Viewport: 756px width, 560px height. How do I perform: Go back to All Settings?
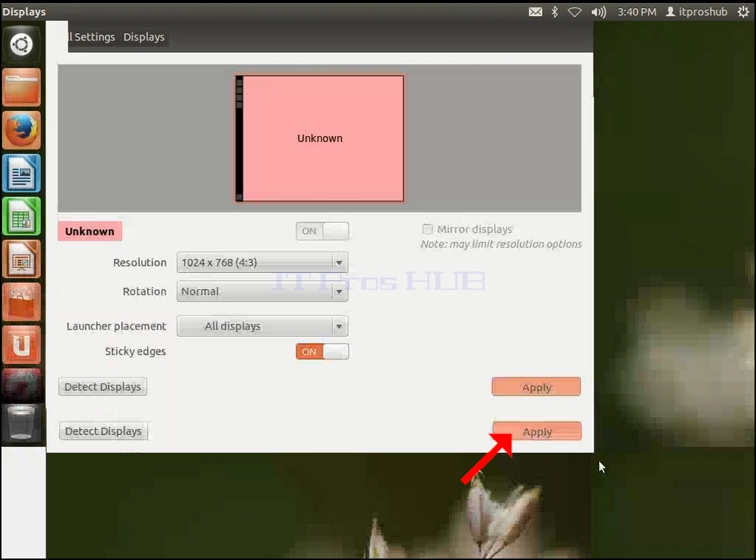click(x=92, y=37)
